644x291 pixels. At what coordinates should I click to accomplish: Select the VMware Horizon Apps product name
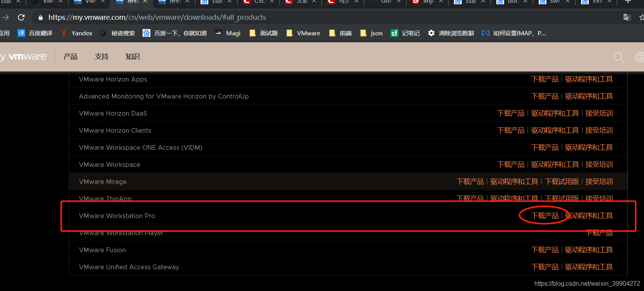tap(113, 79)
